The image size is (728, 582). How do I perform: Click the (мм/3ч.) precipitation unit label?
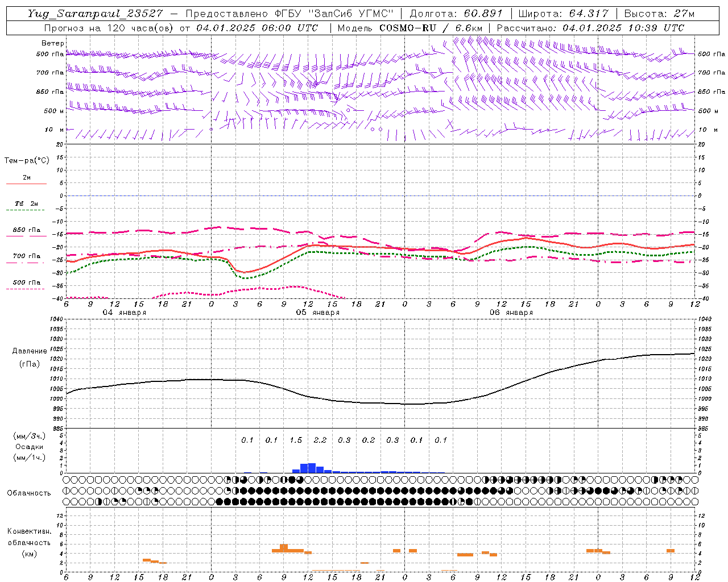pyautogui.click(x=29, y=436)
